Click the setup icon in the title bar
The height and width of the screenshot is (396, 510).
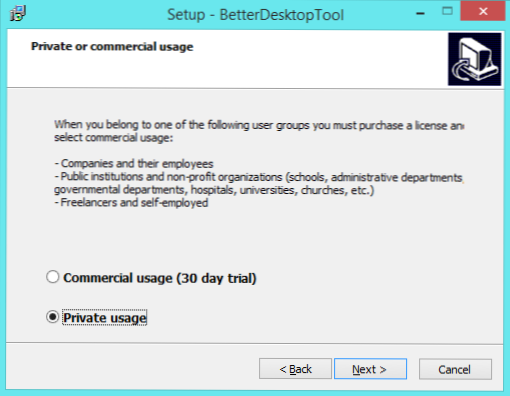(18, 14)
